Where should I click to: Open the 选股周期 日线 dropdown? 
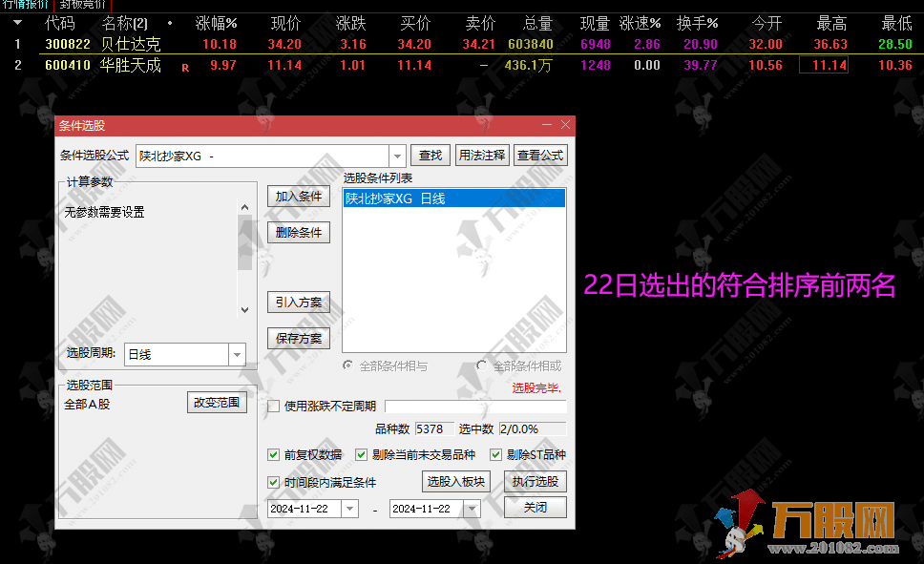237,355
